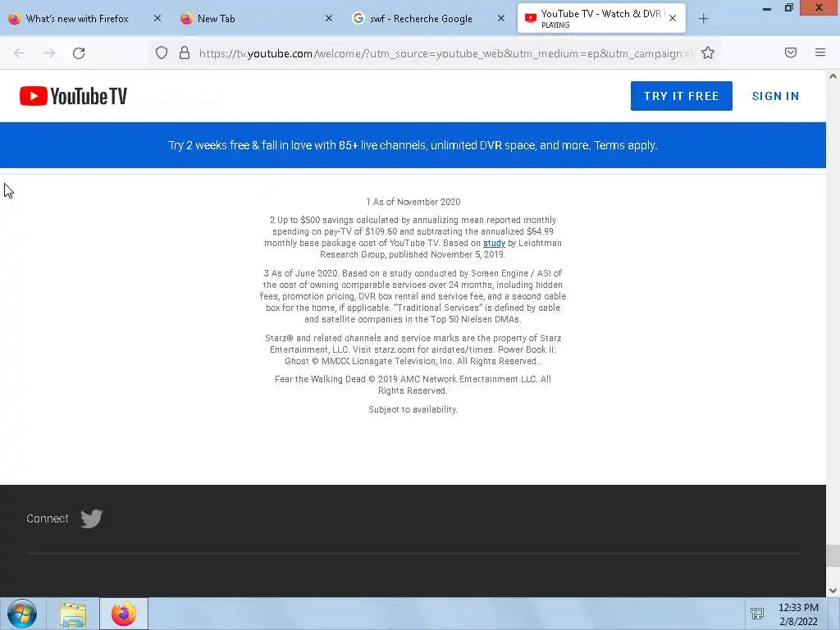Click the vertical scrollbar thumb

(833, 555)
